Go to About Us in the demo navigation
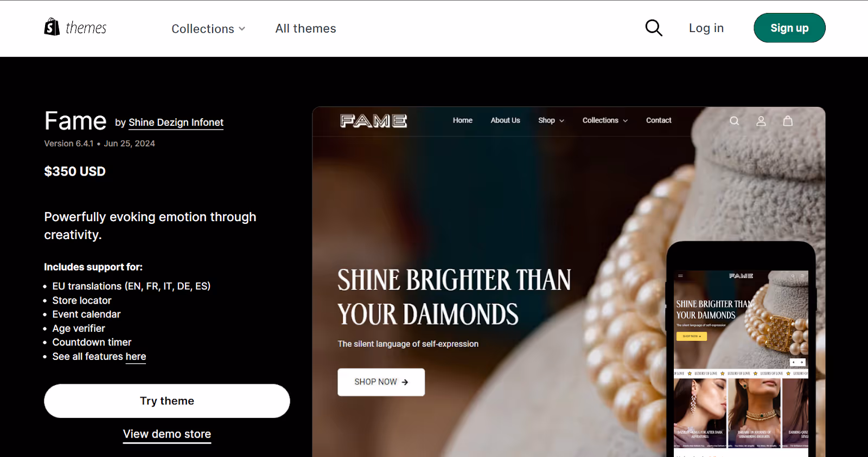868x457 pixels. pos(505,120)
